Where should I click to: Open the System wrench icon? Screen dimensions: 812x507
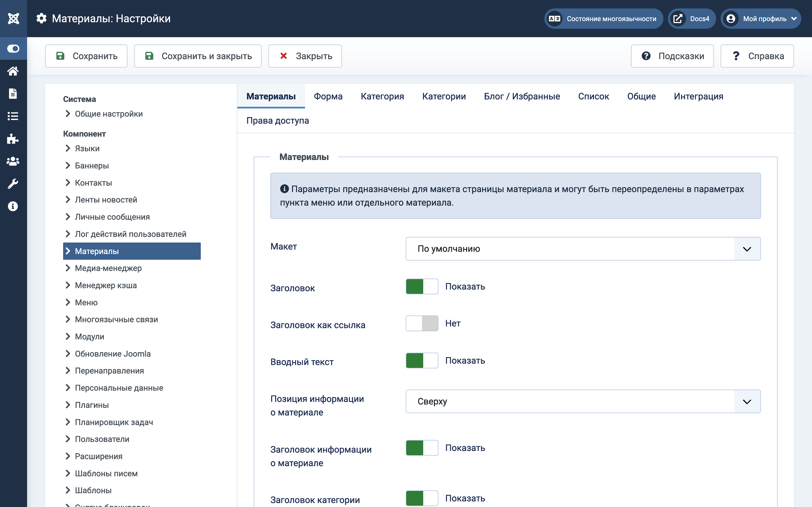(13, 184)
